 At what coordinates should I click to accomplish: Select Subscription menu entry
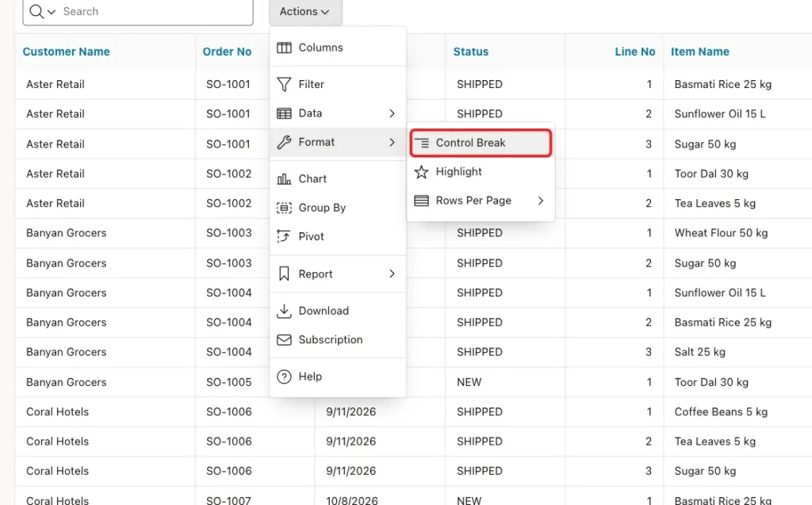click(x=338, y=340)
